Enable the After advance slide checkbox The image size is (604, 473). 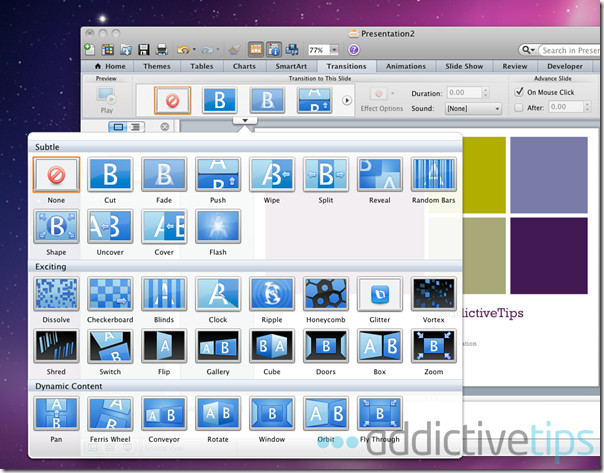519,107
